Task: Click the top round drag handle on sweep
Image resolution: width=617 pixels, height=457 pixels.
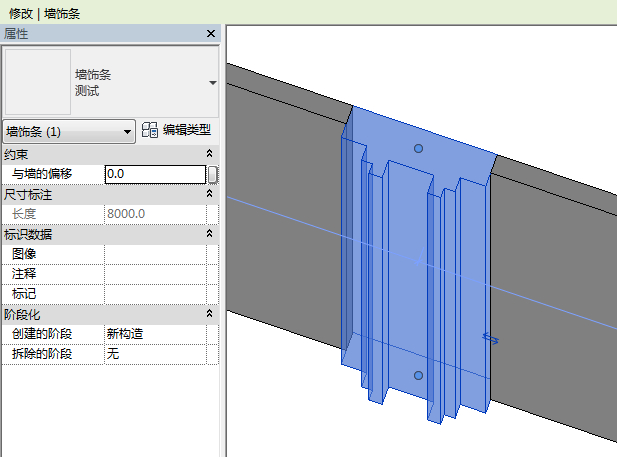Action: [418, 148]
